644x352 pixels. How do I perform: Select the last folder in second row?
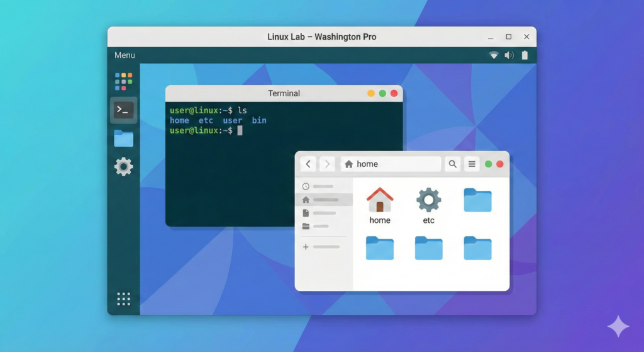(478, 248)
